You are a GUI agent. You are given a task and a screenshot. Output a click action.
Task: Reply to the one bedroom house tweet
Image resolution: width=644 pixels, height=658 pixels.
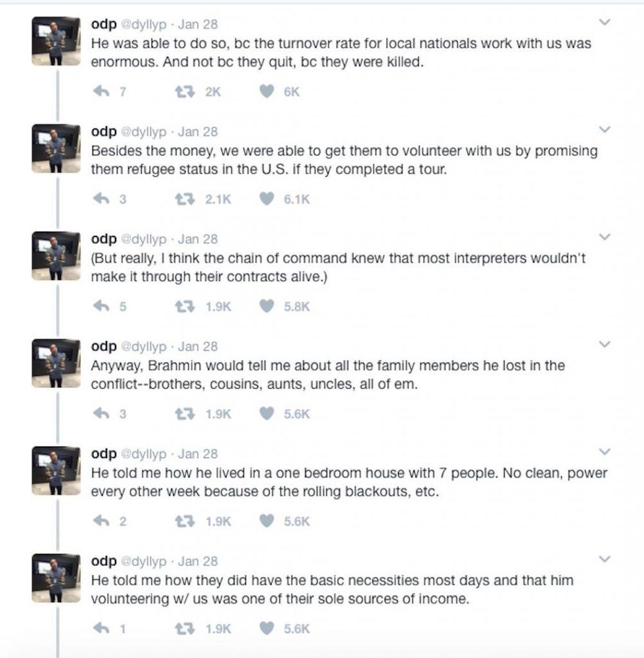coord(102,521)
